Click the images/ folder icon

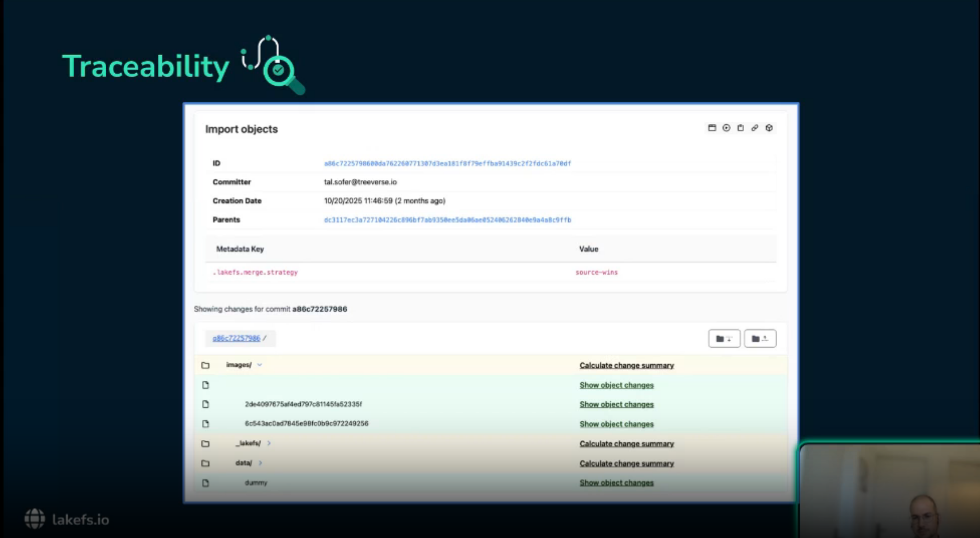click(x=205, y=365)
